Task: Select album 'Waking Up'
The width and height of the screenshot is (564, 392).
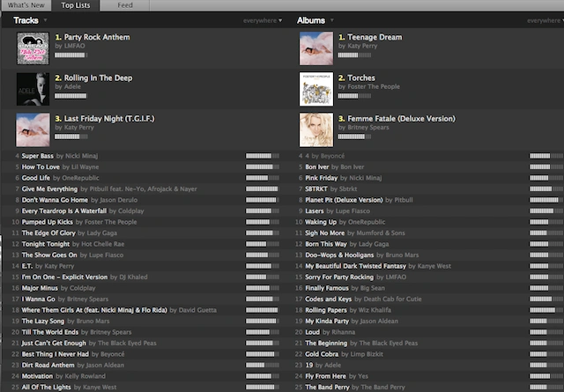Action: [321, 222]
